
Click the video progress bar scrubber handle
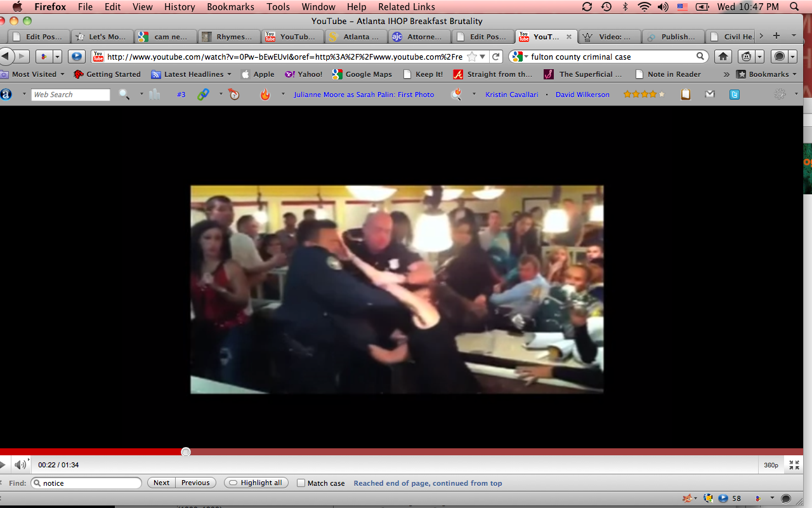click(x=186, y=451)
